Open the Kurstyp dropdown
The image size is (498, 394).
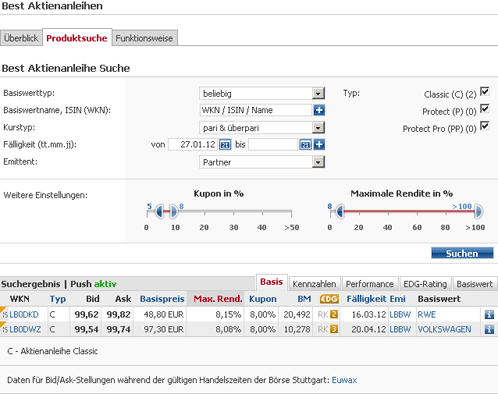coord(262,128)
